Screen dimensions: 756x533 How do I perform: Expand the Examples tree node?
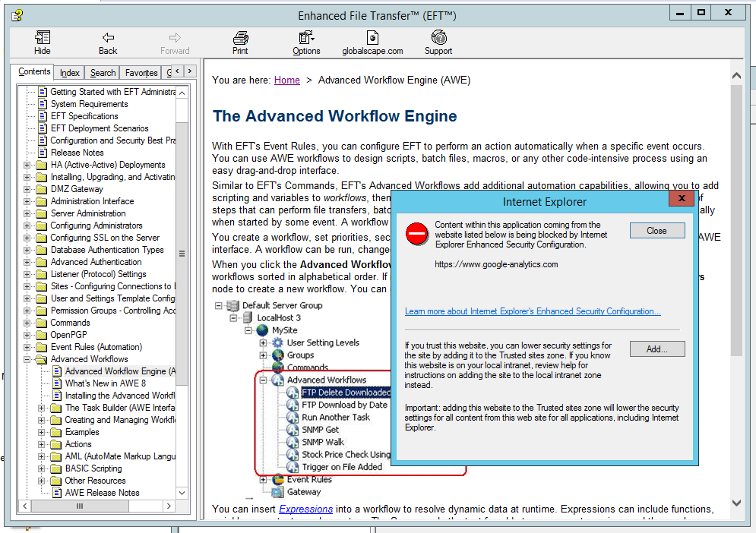(42, 432)
